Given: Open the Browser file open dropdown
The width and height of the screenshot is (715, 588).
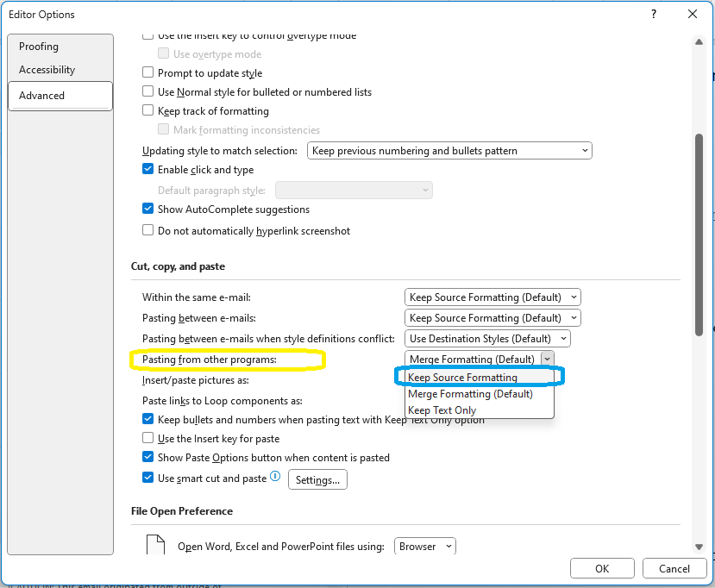Looking at the screenshot, I should point(424,547).
